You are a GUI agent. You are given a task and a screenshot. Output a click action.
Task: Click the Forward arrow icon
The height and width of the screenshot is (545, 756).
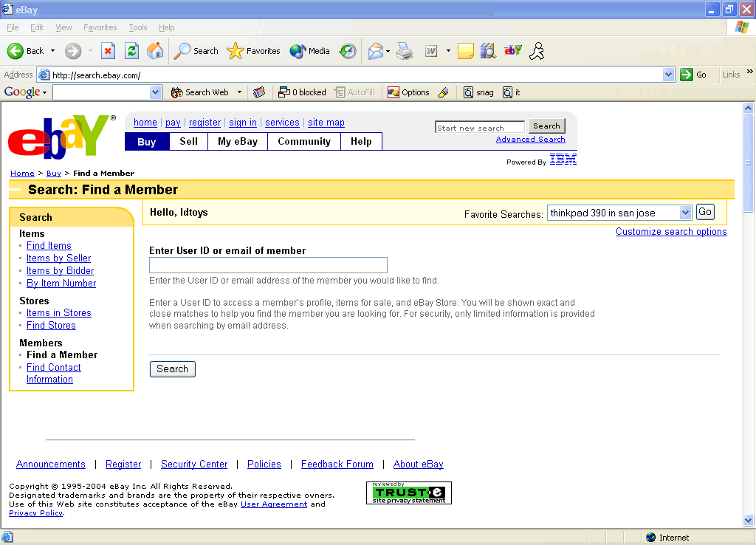pos(73,51)
